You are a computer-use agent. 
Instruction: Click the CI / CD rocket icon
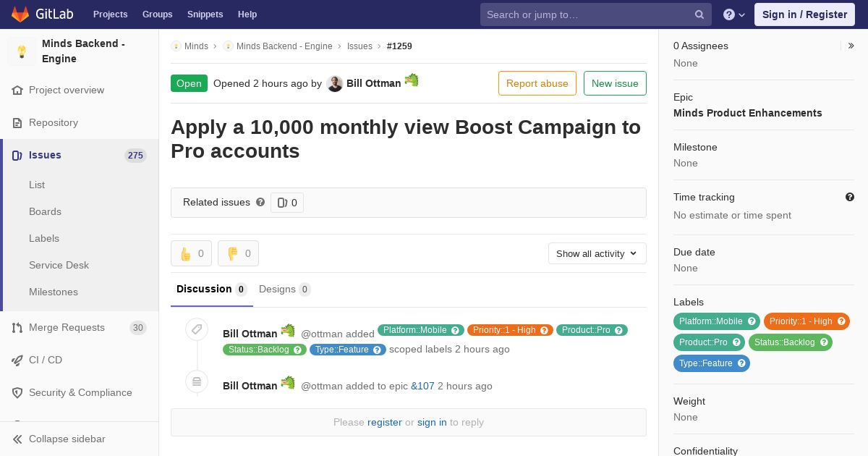(17, 360)
